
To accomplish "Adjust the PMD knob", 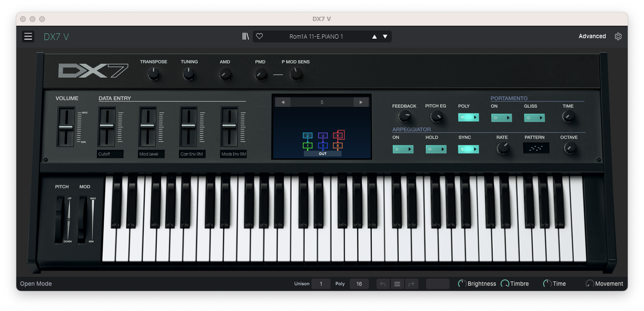I will [x=261, y=74].
